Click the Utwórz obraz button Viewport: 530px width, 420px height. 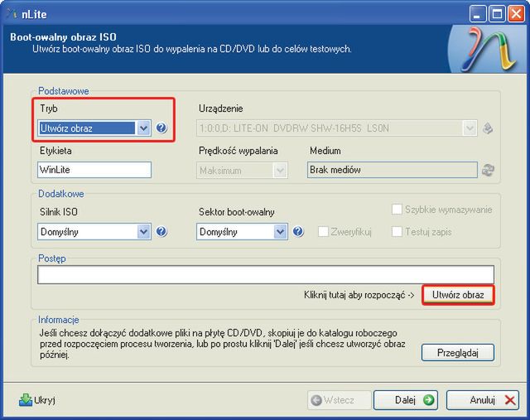coord(458,295)
